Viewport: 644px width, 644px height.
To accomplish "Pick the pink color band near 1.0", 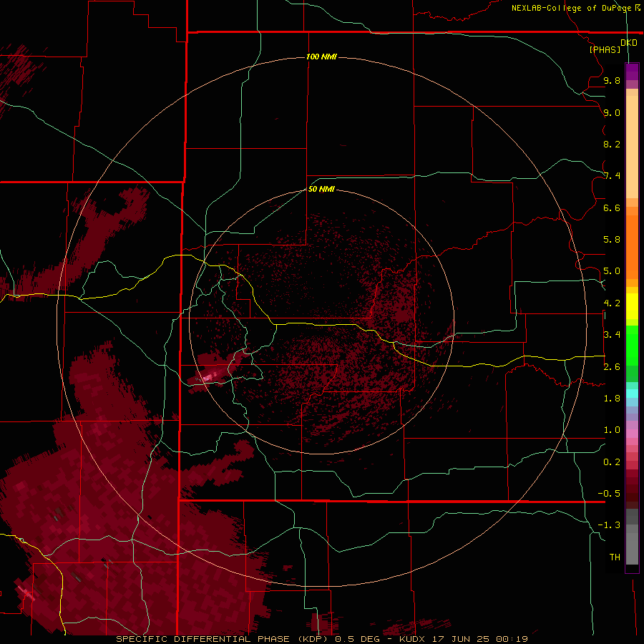I will click(x=632, y=434).
